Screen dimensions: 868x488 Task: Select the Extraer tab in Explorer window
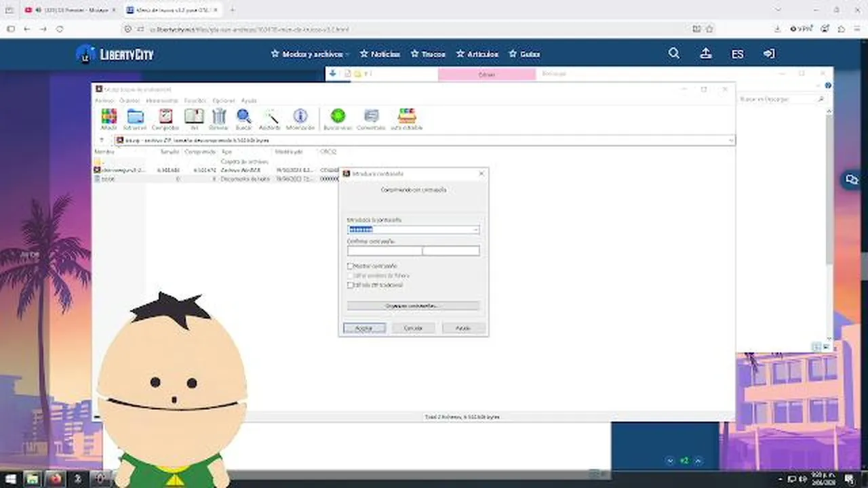(487, 75)
